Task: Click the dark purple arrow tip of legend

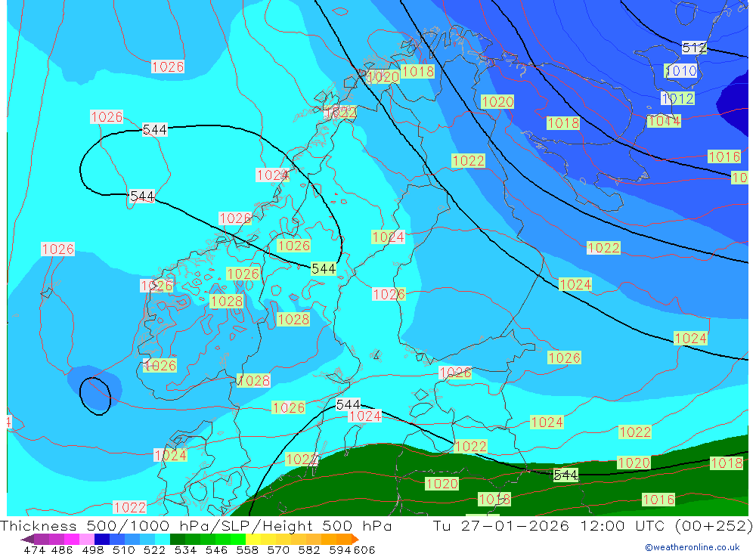Action: coord(27,540)
